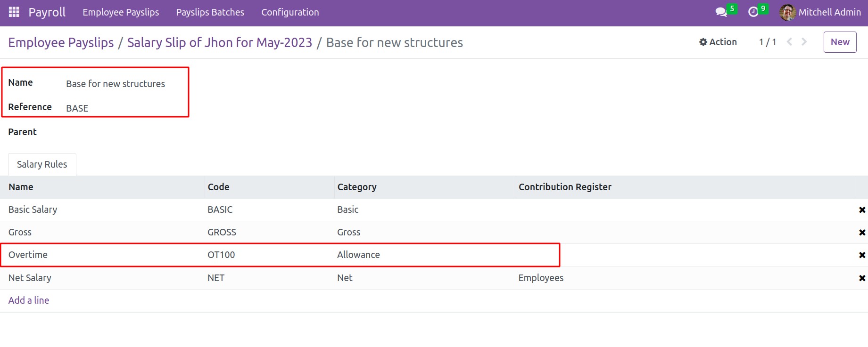Select the Salary Rules tab
The width and height of the screenshot is (868, 347).
tap(42, 164)
